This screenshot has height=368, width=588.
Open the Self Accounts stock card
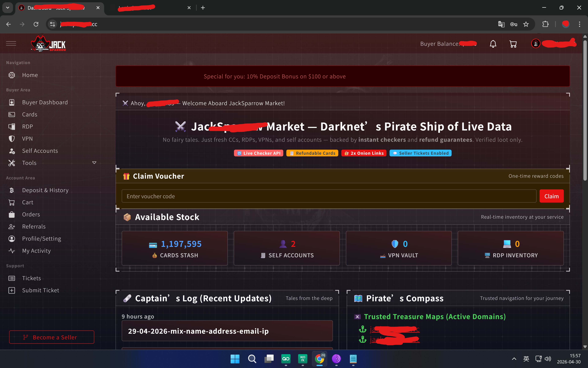tap(287, 248)
